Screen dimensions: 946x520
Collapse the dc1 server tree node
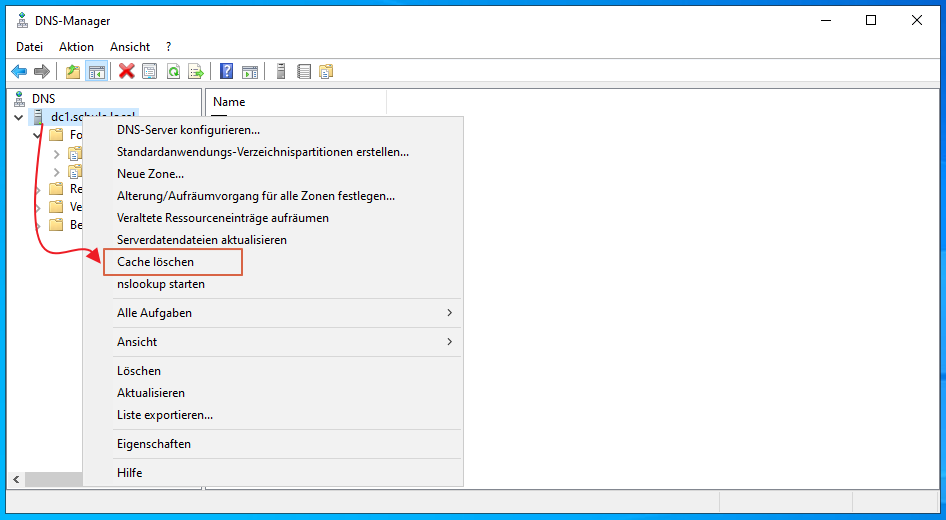tap(19, 117)
